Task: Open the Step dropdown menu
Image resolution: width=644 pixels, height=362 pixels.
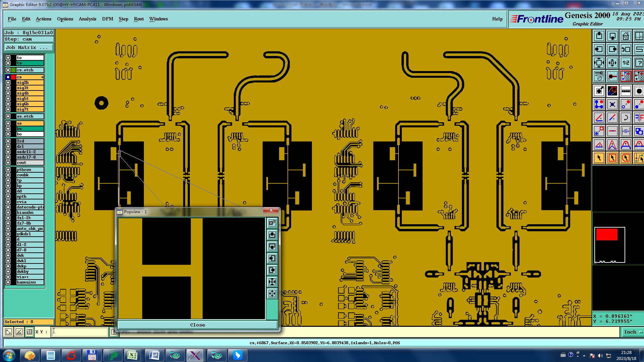Action: pyautogui.click(x=123, y=19)
